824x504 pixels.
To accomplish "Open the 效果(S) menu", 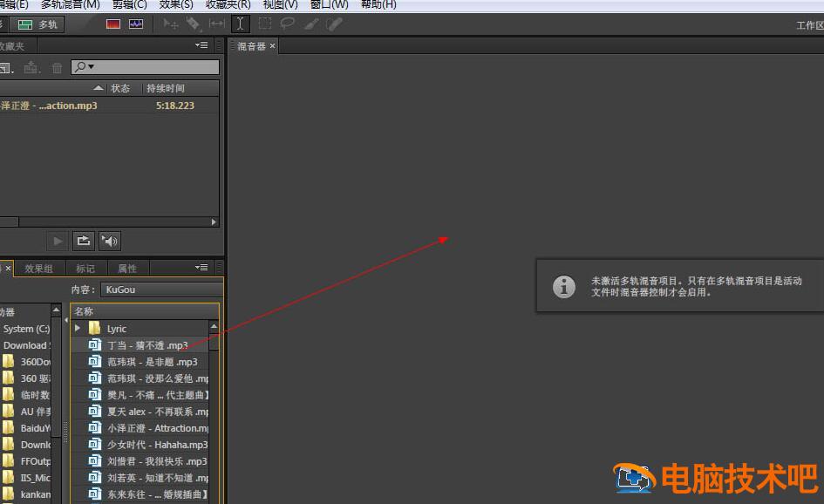I will (x=176, y=4).
